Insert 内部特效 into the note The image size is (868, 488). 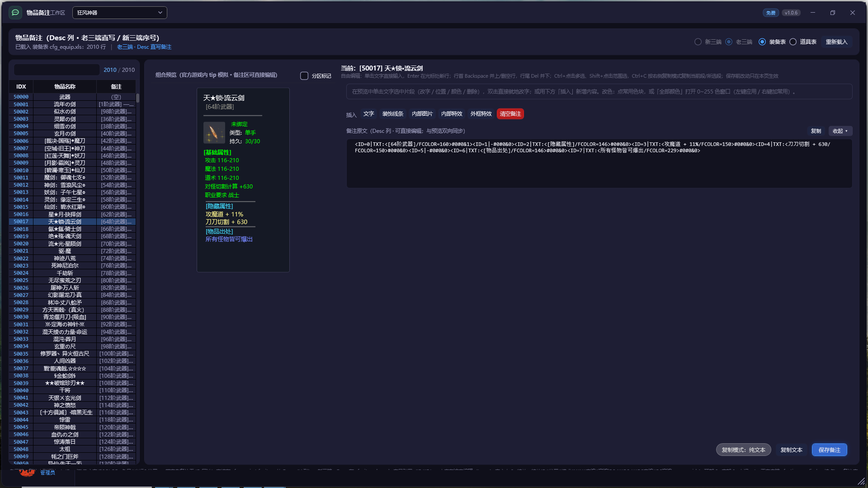pos(452,114)
